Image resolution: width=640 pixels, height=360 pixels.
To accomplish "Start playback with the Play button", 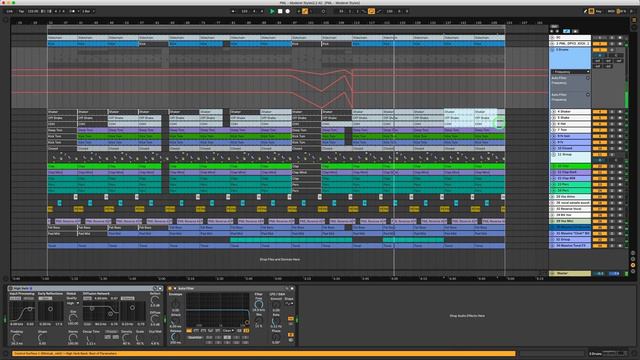I will tap(272, 11).
